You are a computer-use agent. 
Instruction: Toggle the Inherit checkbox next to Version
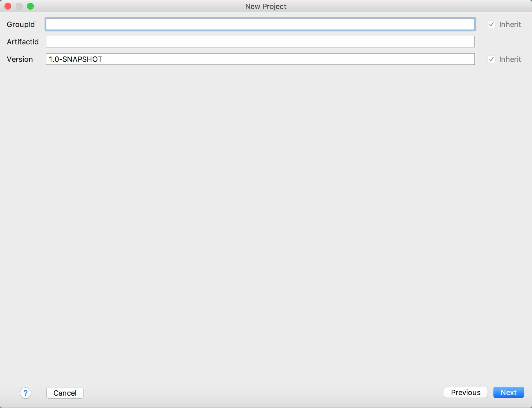coord(491,59)
